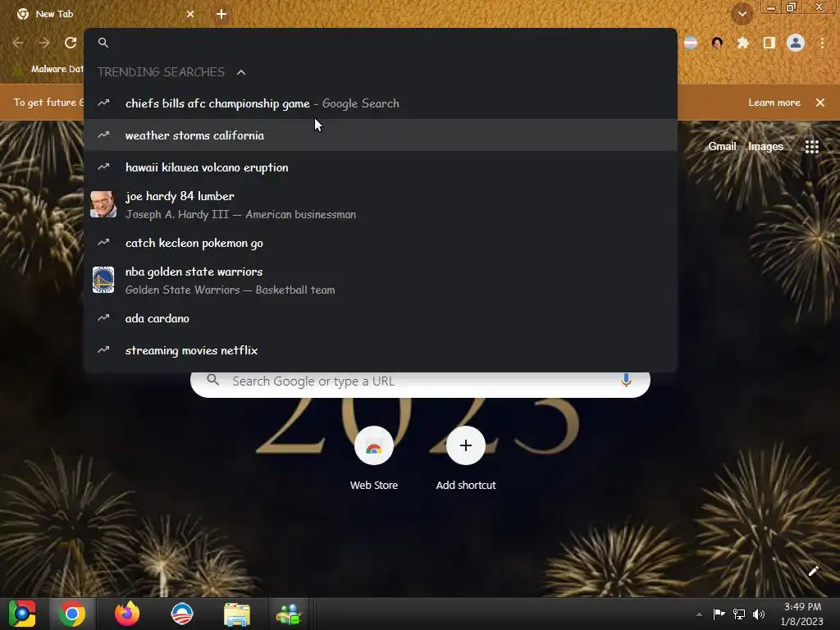
Task: Select joe hardy 84 lumber suggestion
Action: coord(381,204)
